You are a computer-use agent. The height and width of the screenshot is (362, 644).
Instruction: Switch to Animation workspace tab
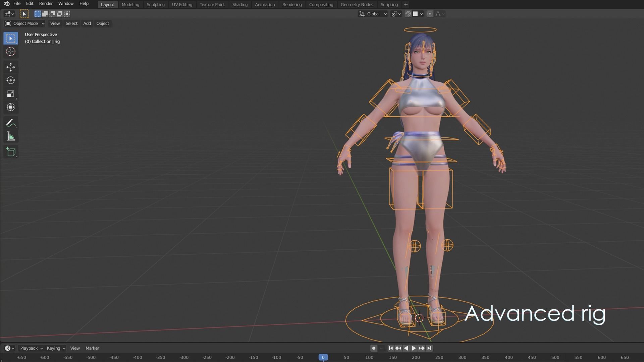coord(265,5)
